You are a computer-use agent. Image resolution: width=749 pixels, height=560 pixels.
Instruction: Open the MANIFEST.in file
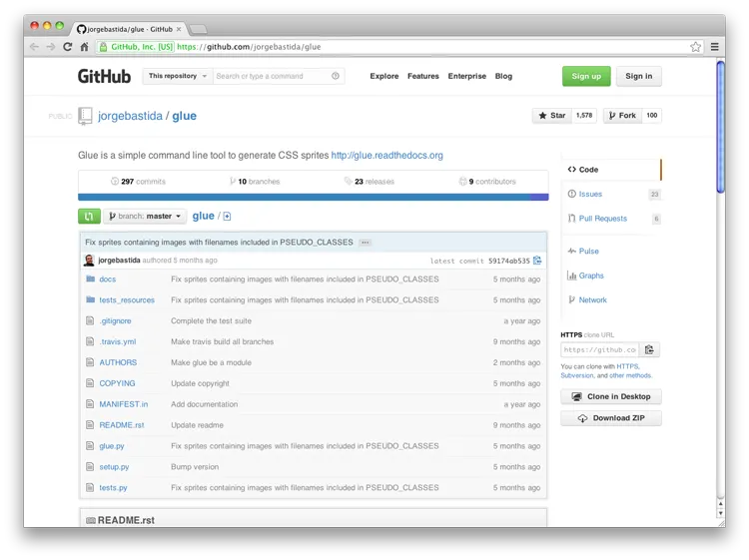(123, 404)
